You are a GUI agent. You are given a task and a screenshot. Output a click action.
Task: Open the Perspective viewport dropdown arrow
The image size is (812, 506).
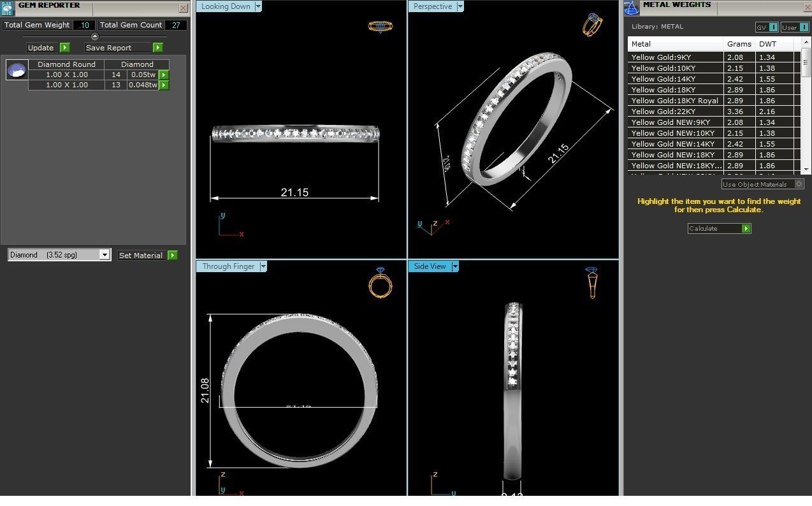[460, 6]
